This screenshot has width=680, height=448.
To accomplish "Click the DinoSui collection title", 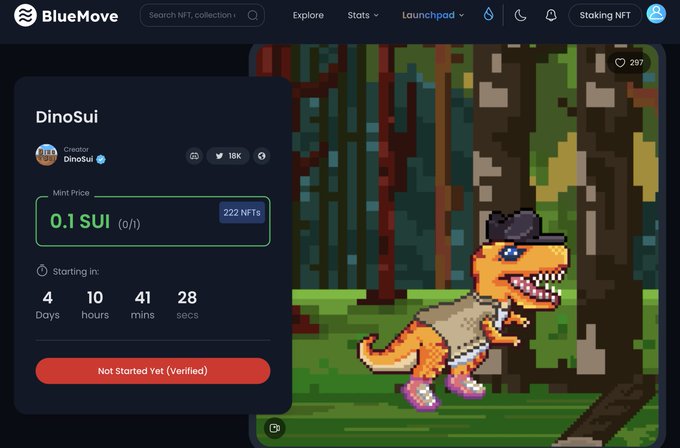I will tap(67, 117).
